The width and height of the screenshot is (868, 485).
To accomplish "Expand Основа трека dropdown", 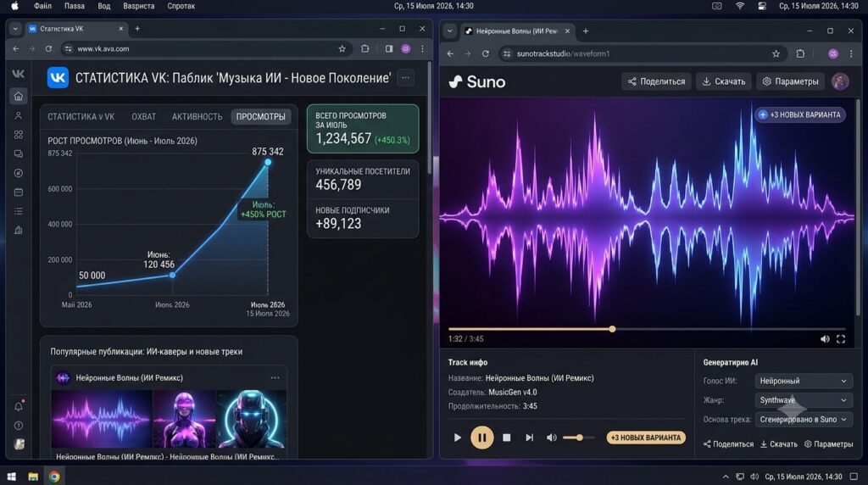I will [804, 419].
